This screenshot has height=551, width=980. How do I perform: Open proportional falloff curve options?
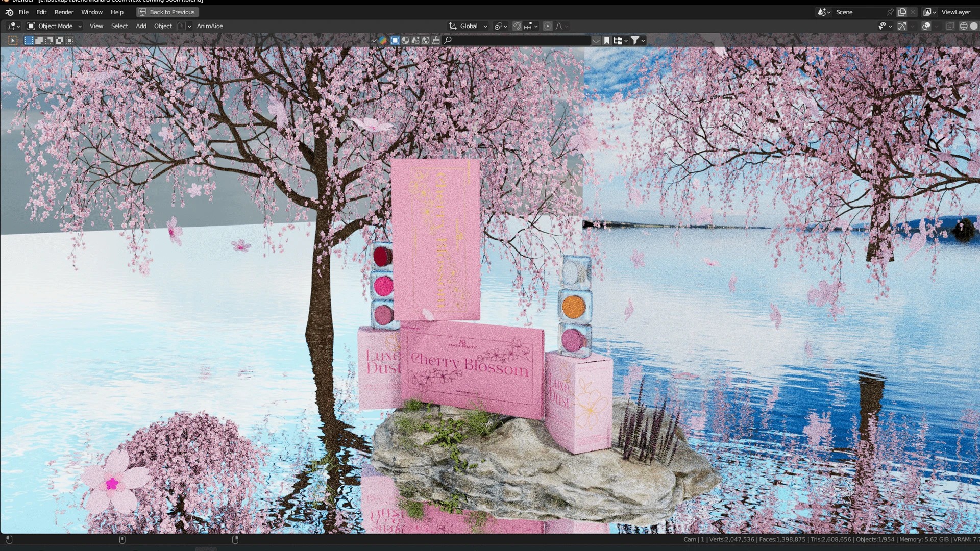(x=561, y=26)
